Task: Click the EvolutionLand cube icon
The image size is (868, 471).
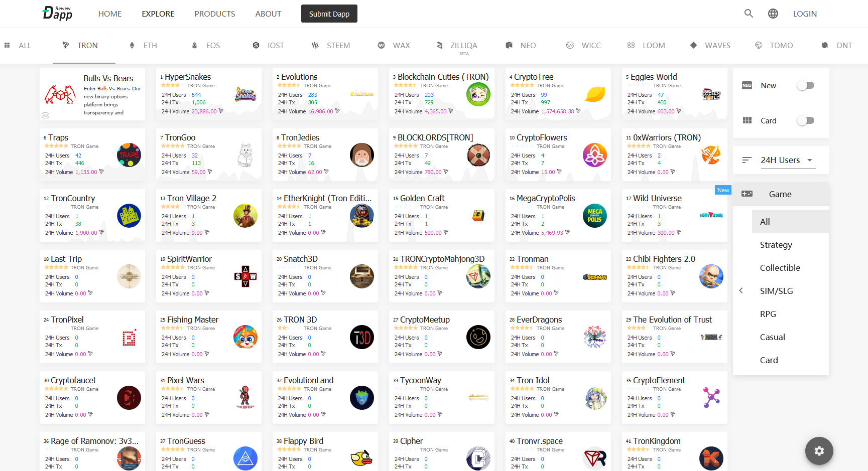Action: (362, 398)
